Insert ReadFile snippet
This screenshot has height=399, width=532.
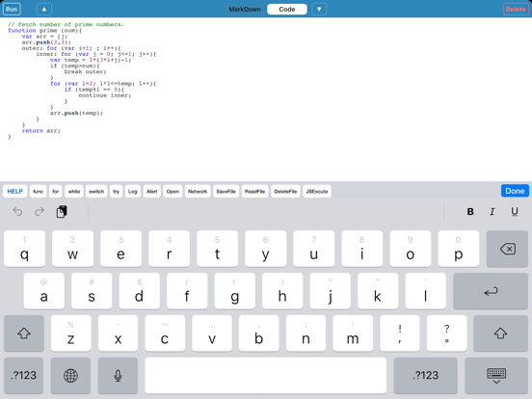coord(254,192)
